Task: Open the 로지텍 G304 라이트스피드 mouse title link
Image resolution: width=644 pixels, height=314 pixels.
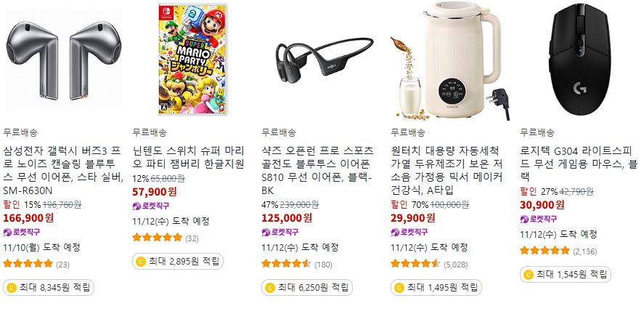Action: [579, 164]
